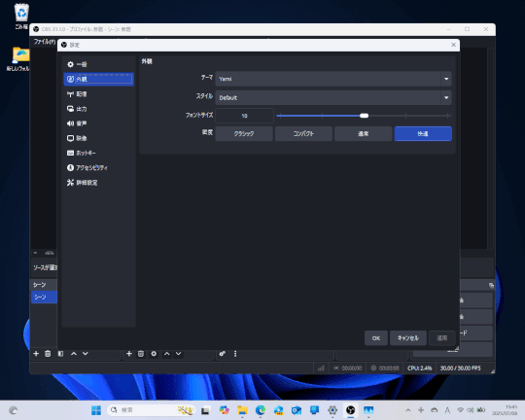Open the Windows Start menu

96,410
